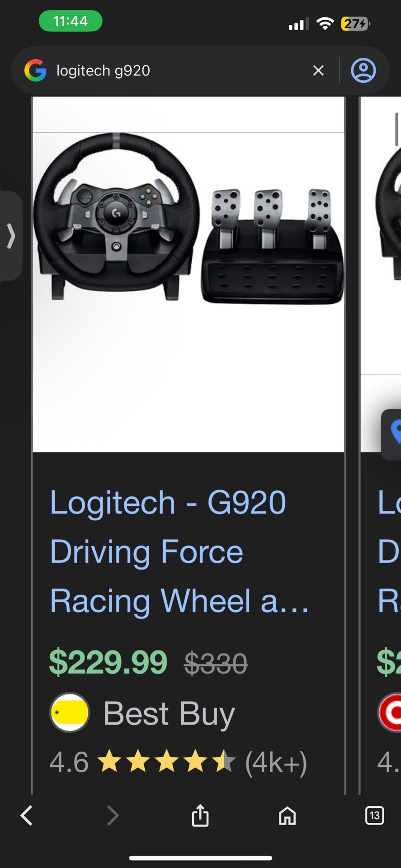
Task: Tap the Google logo in search bar
Action: 35,71
